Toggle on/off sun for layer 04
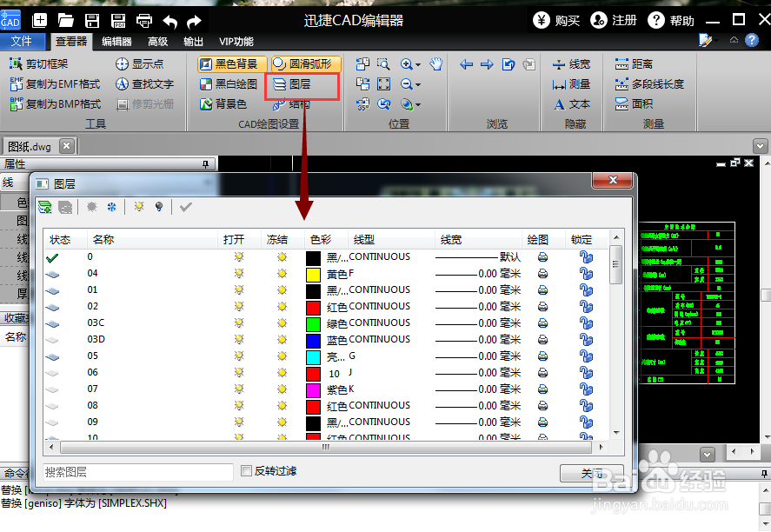This screenshot has width=771, height=532. (x=239, y=273)
